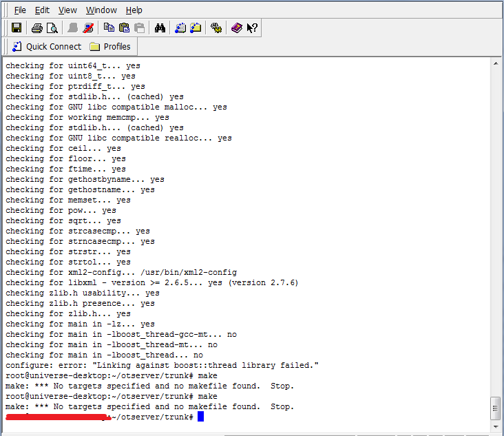
Task: Open Find with the binoculars icon
Action: [x=160, y=28]
